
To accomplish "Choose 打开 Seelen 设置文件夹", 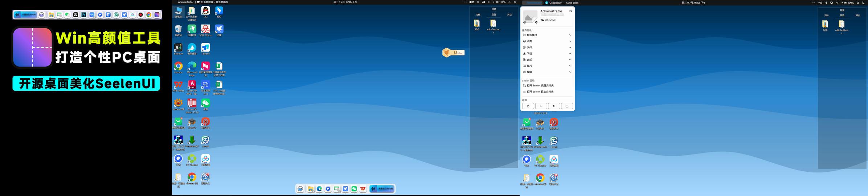I will [x=540, y=86].
